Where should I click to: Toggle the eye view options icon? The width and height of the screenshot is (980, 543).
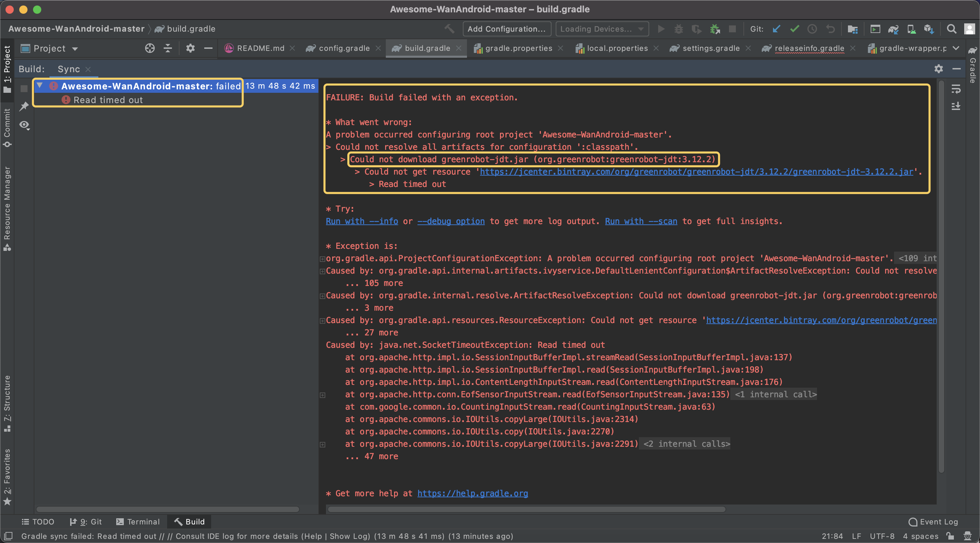pyautogui.click(x=25, y=125)
